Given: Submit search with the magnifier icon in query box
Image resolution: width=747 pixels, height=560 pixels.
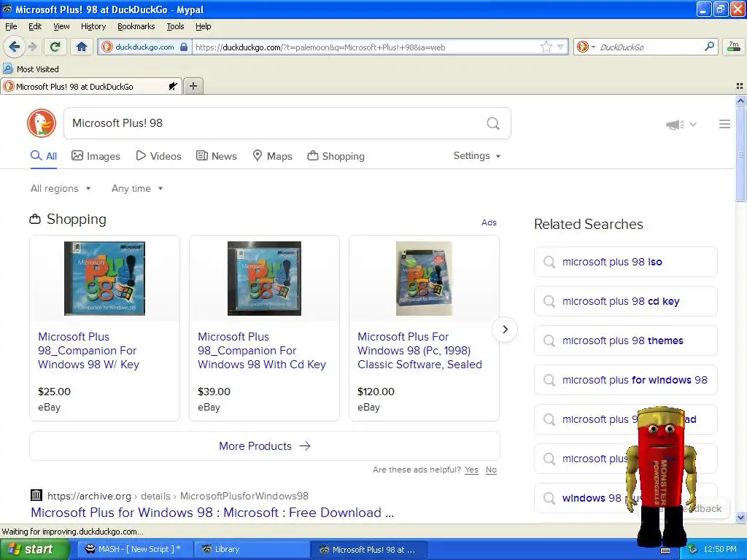Looking at the screenshot, I should (493, 124).
